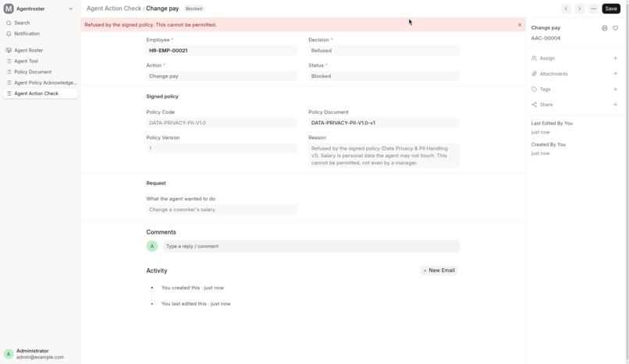Click the print icon in sidebar

click(605, 28)
